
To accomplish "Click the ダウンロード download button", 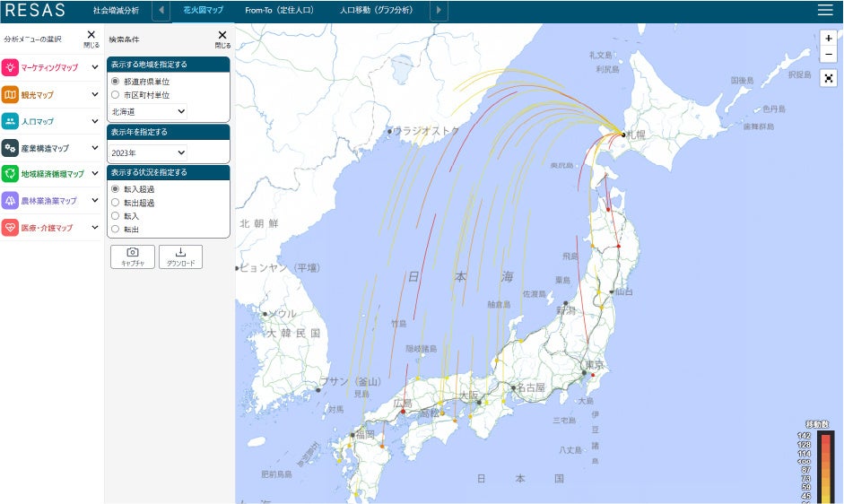I will (181, 256).
